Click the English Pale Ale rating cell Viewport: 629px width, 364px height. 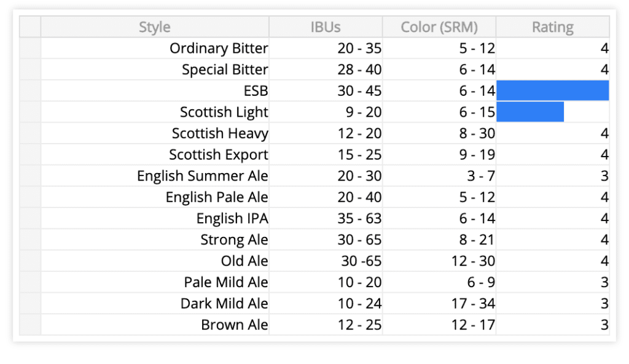553,197
